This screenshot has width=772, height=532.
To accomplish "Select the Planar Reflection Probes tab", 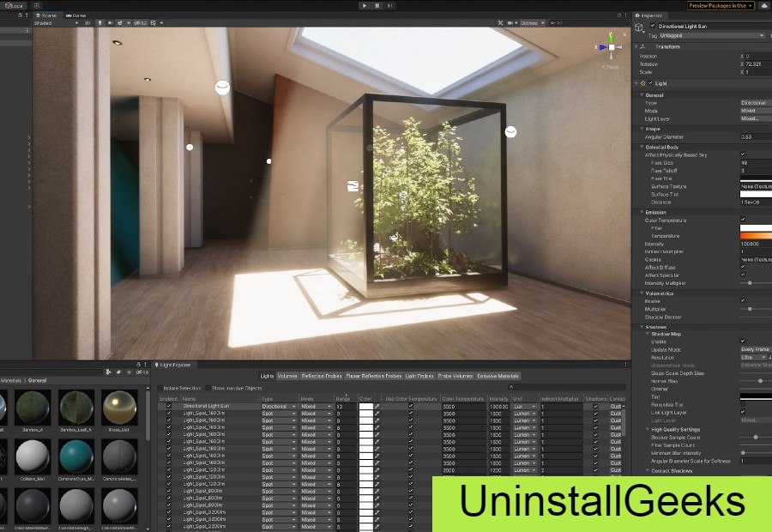I will click(374, 376).
